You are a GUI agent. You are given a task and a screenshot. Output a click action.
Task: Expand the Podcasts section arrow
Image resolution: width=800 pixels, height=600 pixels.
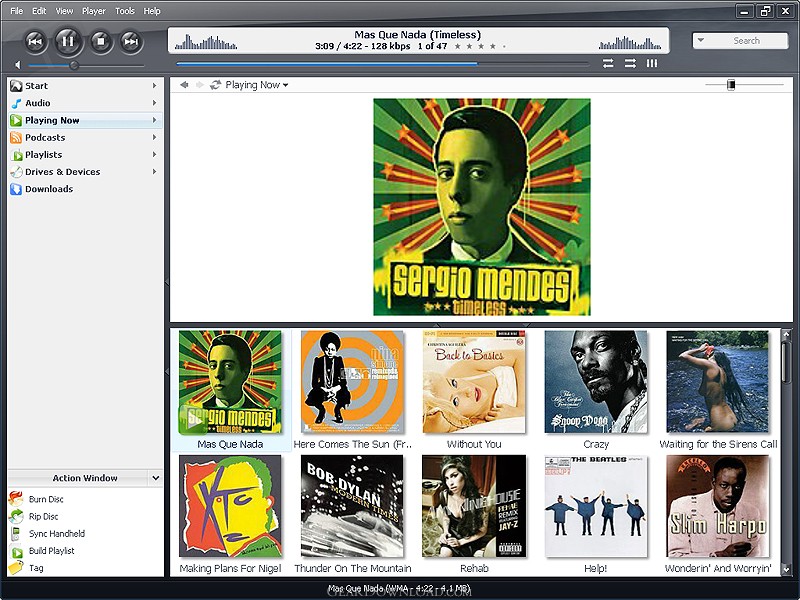[154, 137]
